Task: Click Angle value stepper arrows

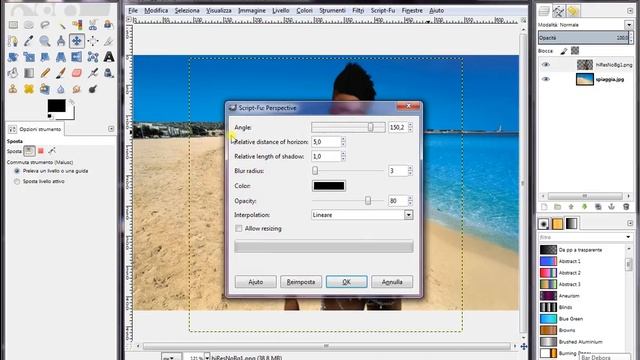Action: [x=410, y=127]
